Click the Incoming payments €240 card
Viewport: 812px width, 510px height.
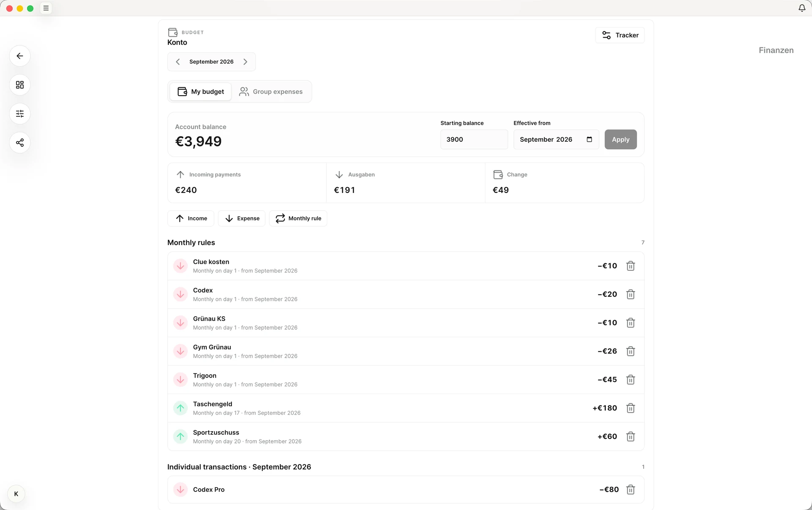pyautogui.click(x=247, y=183)
